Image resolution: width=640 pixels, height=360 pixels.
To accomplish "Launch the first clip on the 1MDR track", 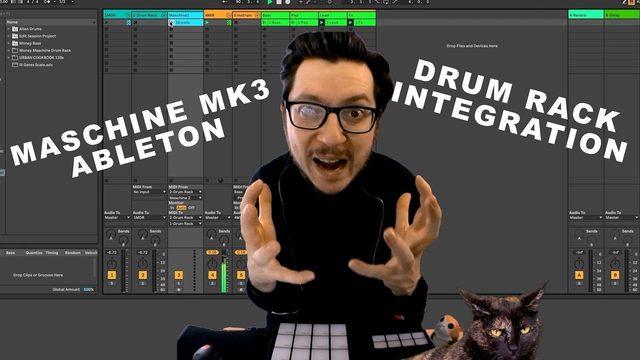I will pyautogui.click(x=107, y=22).
